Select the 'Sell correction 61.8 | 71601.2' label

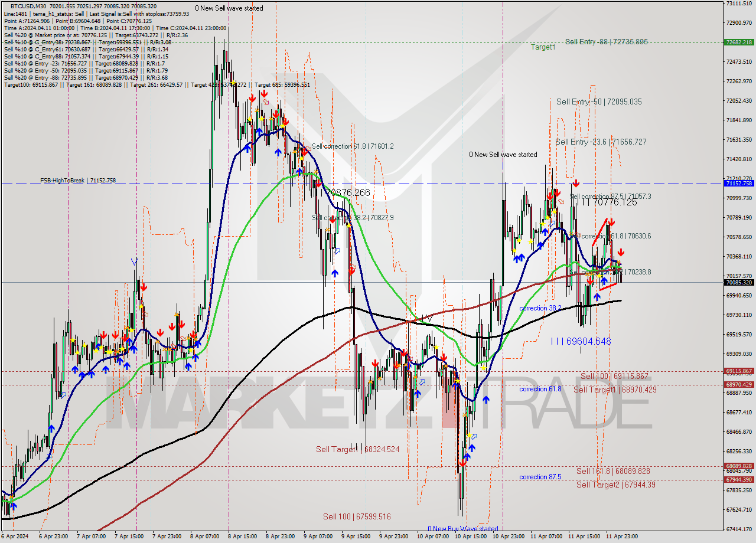[x=353, y=146]
